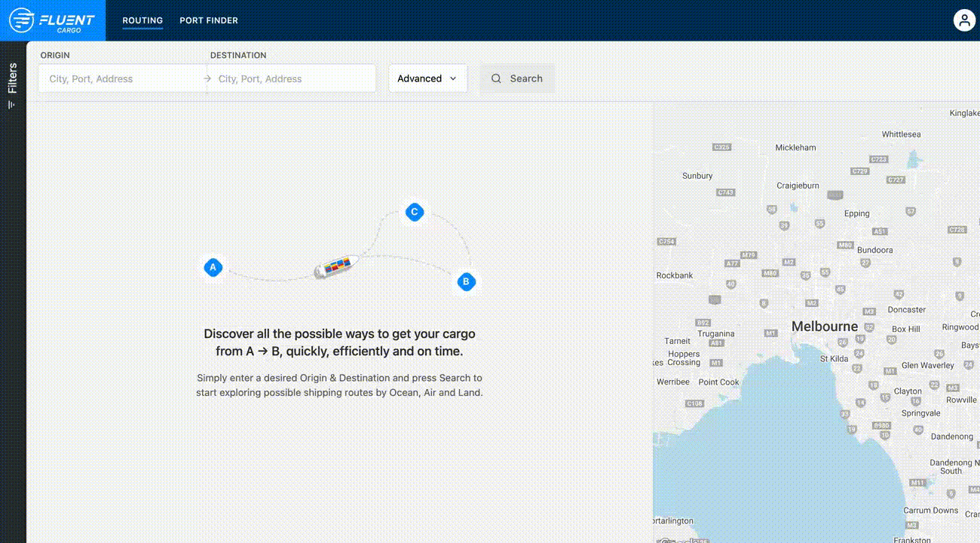This screenshot has height=543, width=980.
Task: Open the Advanced options dropdown
Action: coord(427,78)
